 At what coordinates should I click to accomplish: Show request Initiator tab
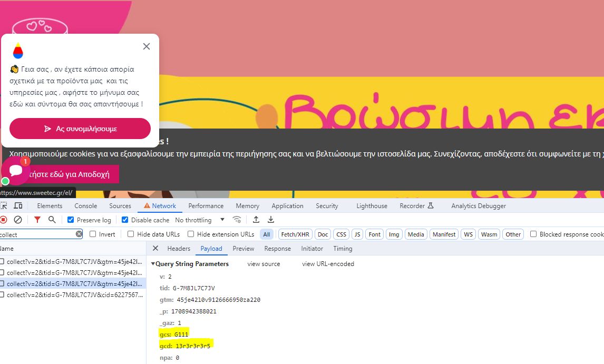click(312, 249)
